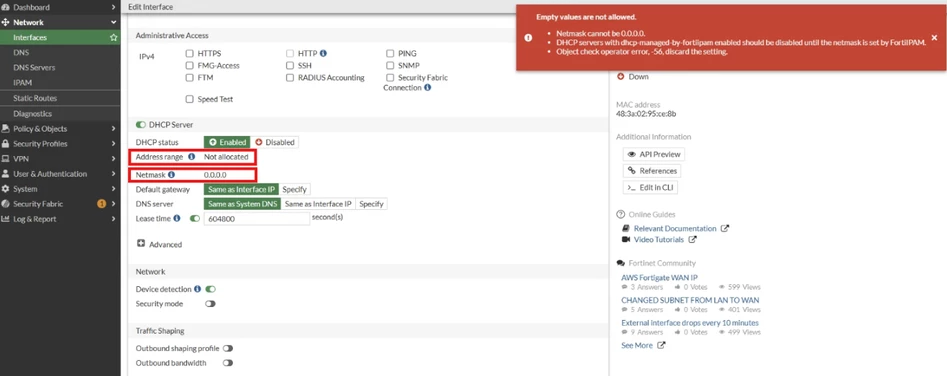Check the Speed Test checkbox
The height and width of the screenshot is (376, 947).
(190, 99)
